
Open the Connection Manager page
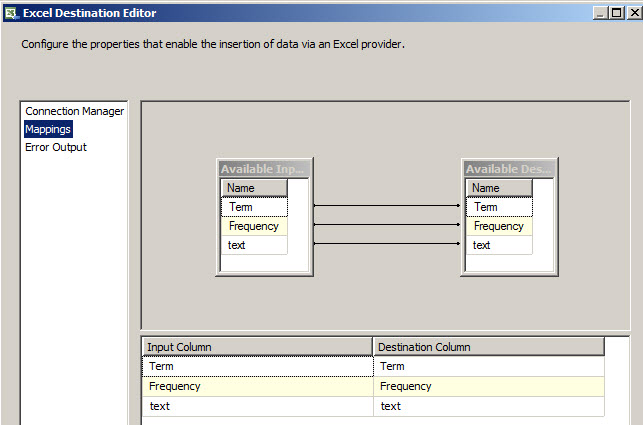(x=75, y=111)
